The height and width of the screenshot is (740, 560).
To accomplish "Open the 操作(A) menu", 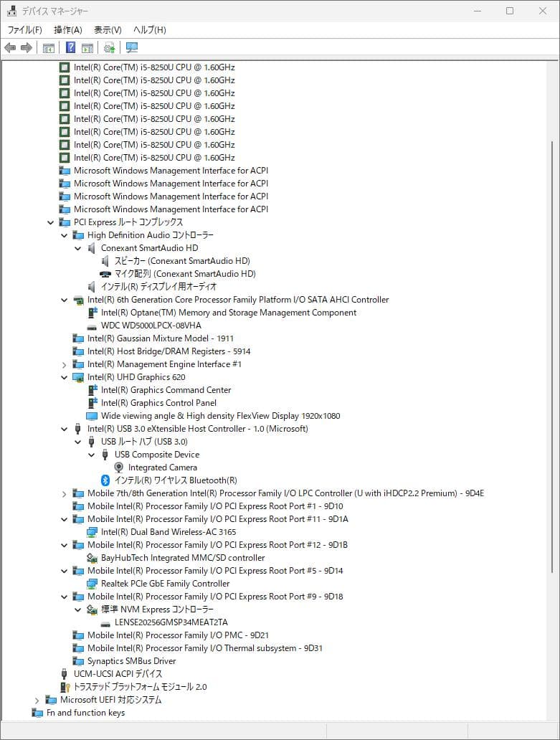I will pos(68,29).
